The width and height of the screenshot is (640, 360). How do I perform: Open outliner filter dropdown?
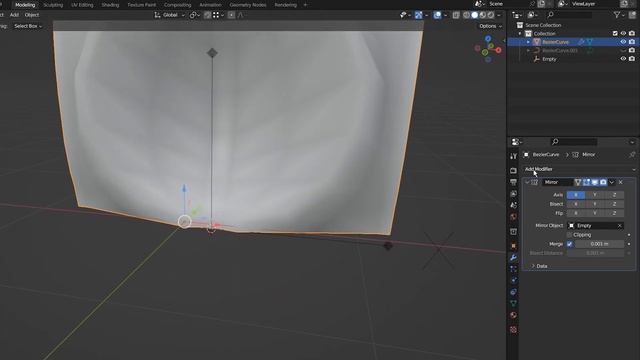pyautogui.click(x=618, y=15)
